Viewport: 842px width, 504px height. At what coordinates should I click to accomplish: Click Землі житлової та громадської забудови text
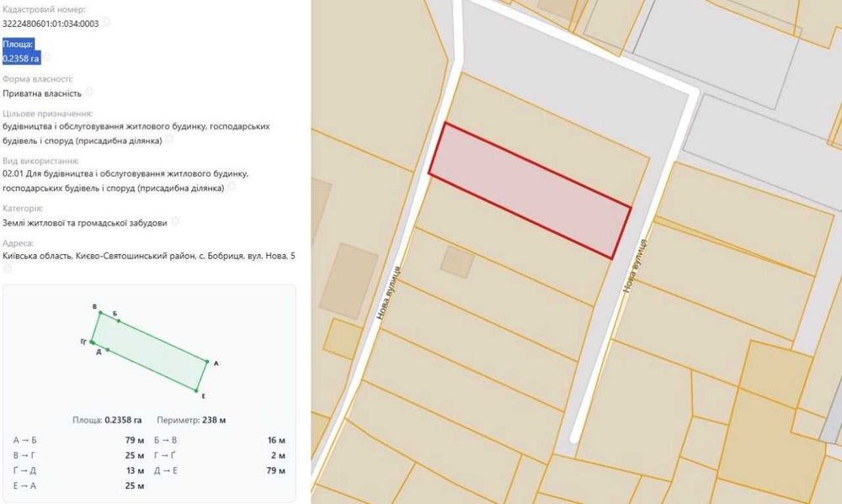point(85,223)
